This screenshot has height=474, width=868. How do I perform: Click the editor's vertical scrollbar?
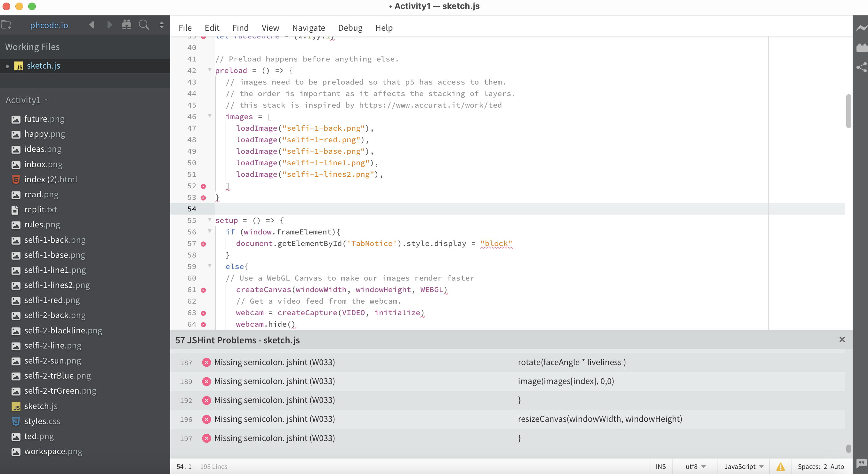coord(848,111)
